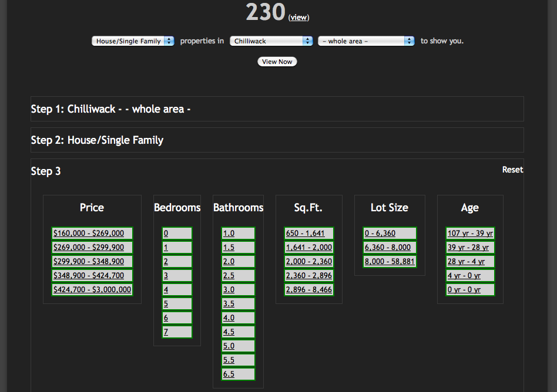Select lot size 6,360 - 8,000
This screenshot has height=392, width=557.
coord(390,247)
